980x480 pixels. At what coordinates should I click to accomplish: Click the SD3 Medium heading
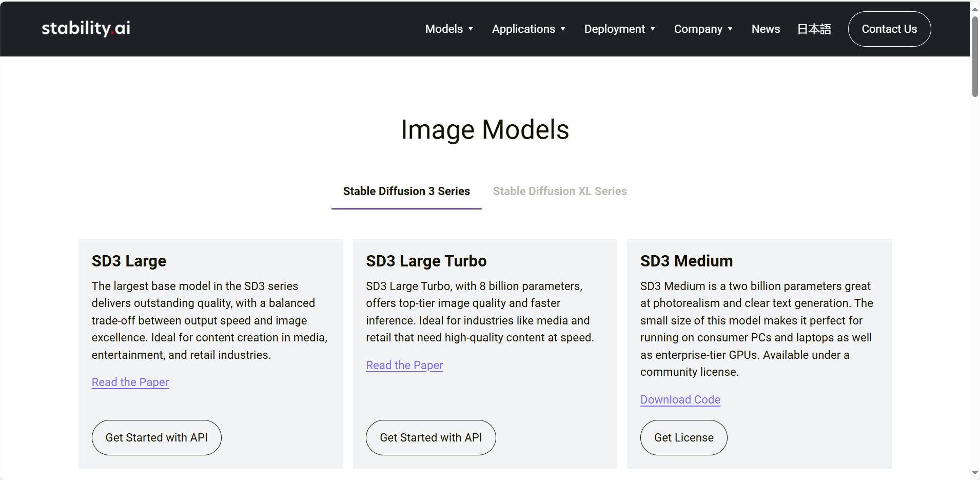687,261
